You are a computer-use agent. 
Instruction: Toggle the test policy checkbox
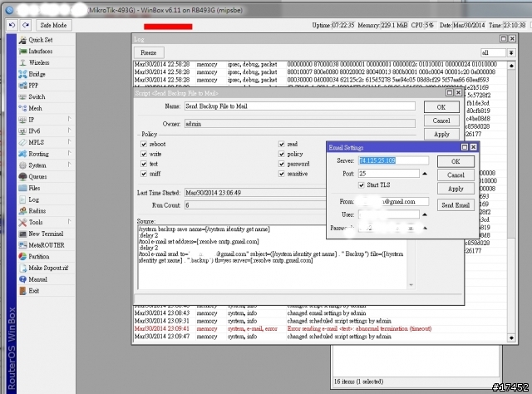point(144,164)
